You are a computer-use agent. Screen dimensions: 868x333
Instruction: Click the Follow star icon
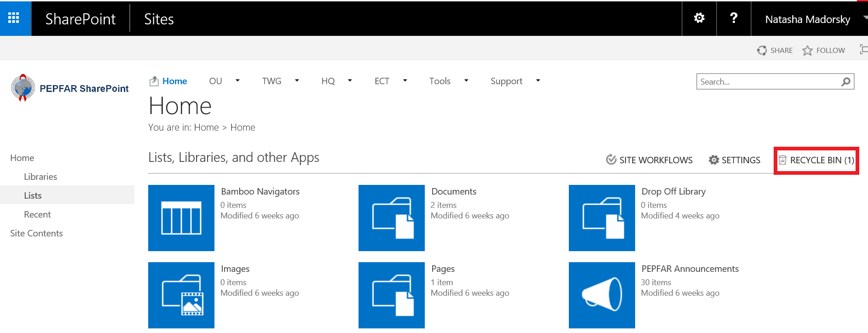(x=807, y=50)
